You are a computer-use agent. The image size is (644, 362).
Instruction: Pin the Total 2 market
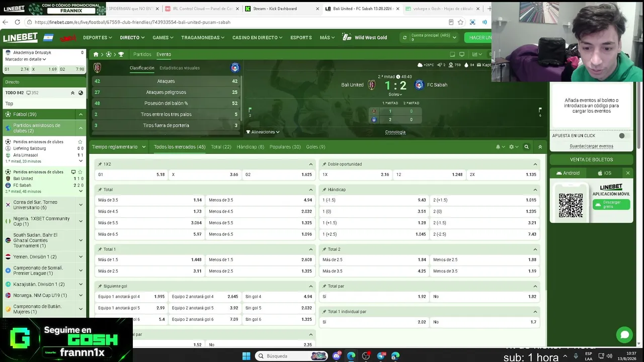[324, 249]
